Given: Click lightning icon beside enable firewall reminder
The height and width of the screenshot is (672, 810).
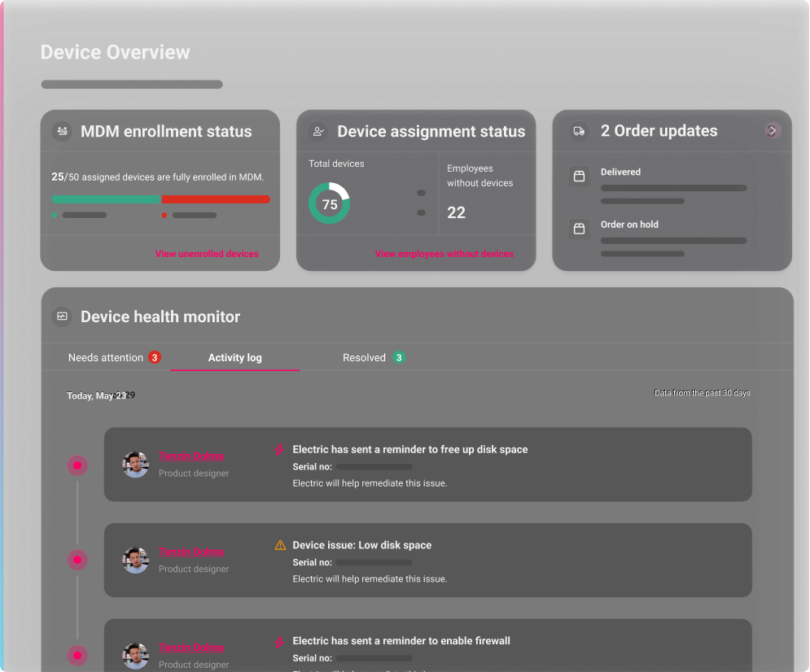Looking at the screenshot, I should [x=280, y=641].
